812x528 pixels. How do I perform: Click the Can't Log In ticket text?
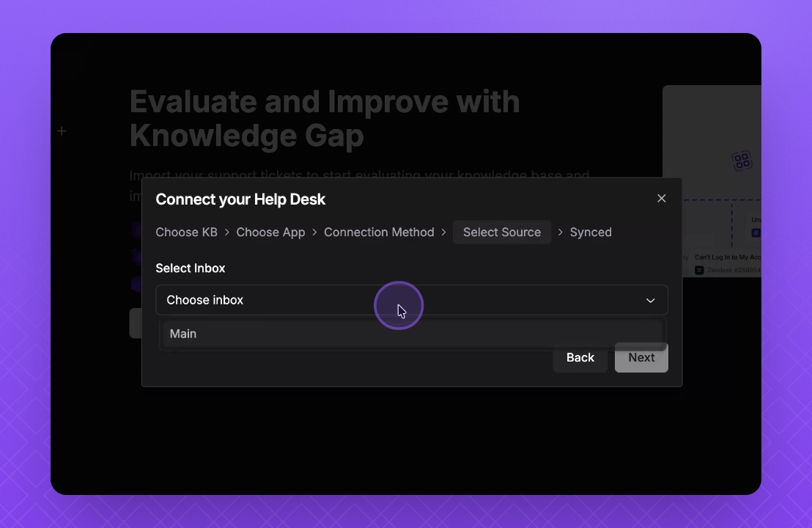727,257
